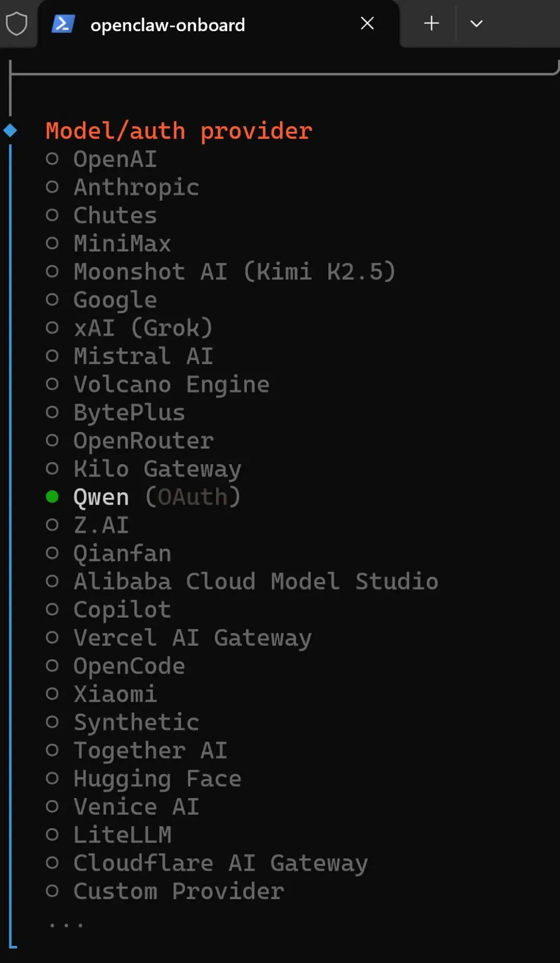Select the OpenAI provider radio option
This screenshot has height=963, width=560.
pos(52,159)
